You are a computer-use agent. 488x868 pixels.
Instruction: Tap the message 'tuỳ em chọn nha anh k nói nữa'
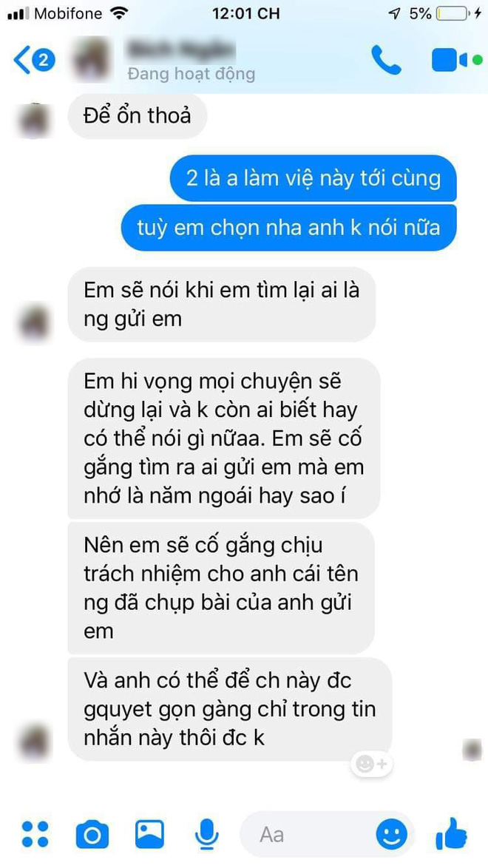coord(288,228)
